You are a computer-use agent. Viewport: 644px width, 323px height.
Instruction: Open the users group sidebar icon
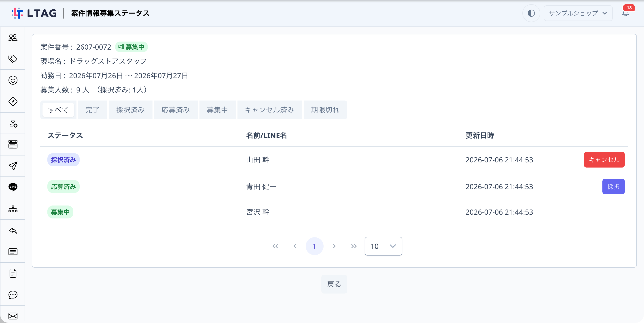click(x=13, y=38)
